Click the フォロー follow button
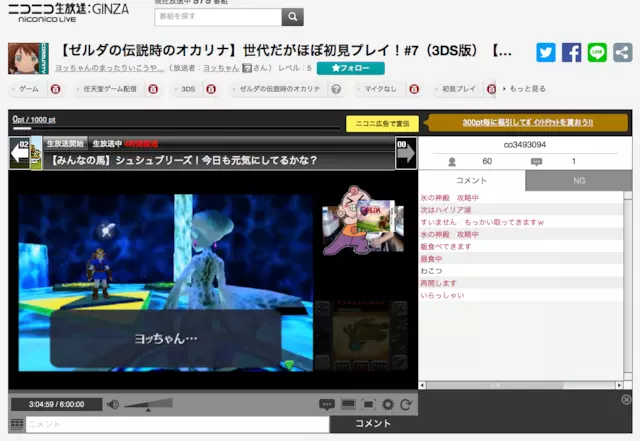 pyautogui.click(x=351, y=68)
